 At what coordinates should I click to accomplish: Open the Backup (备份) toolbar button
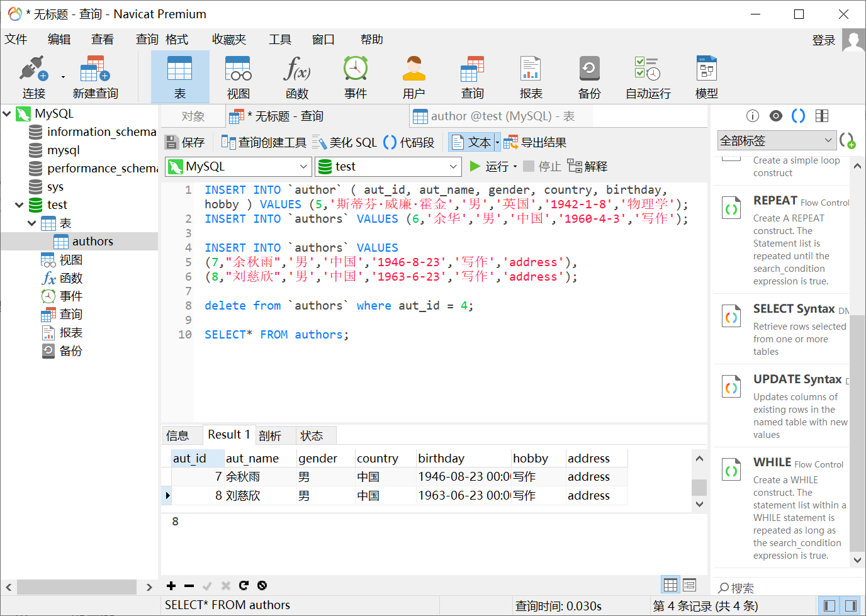pos(590,77)
